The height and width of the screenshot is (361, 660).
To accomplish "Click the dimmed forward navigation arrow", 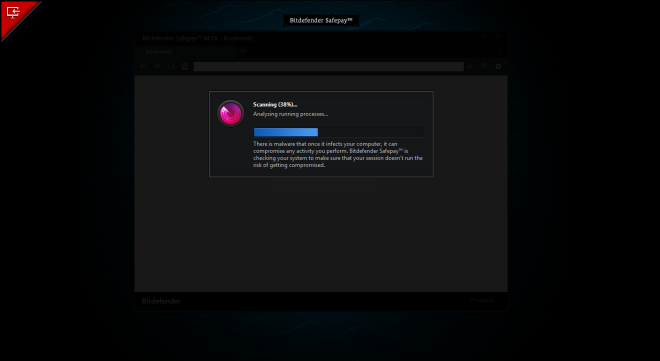I will point(157,66).
